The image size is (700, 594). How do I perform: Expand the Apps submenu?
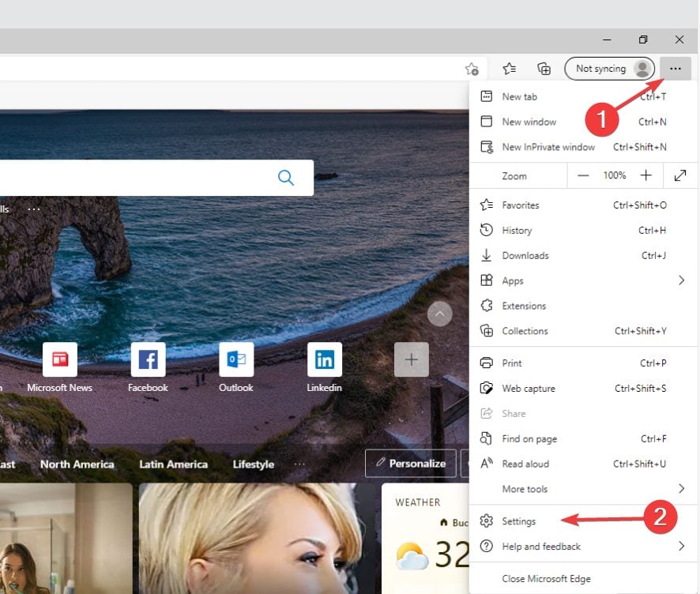click(582, 280)
